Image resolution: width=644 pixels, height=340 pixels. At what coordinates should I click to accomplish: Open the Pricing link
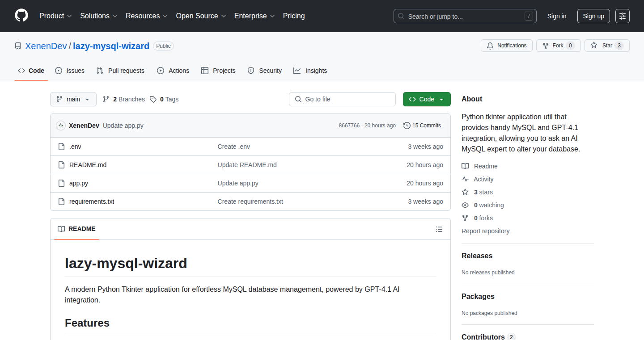point(294,16)
